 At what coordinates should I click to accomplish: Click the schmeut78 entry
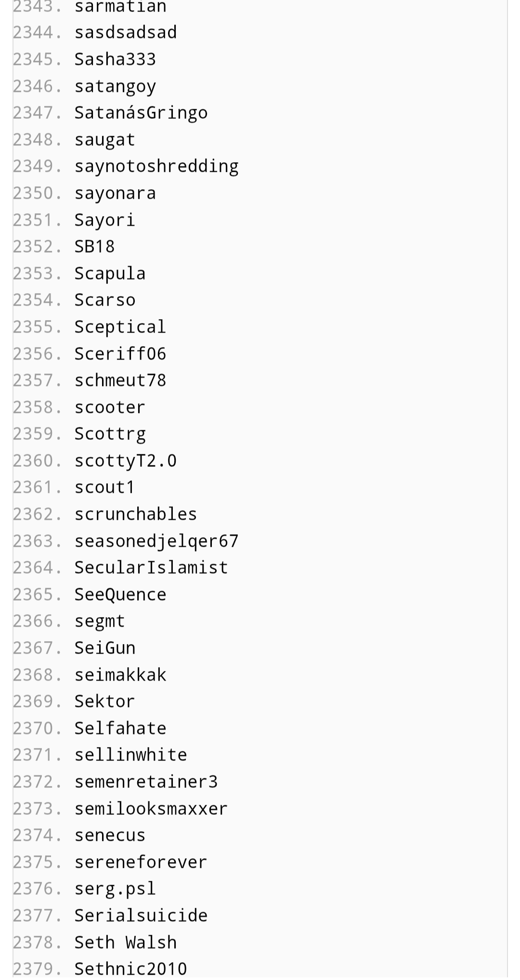120,380
